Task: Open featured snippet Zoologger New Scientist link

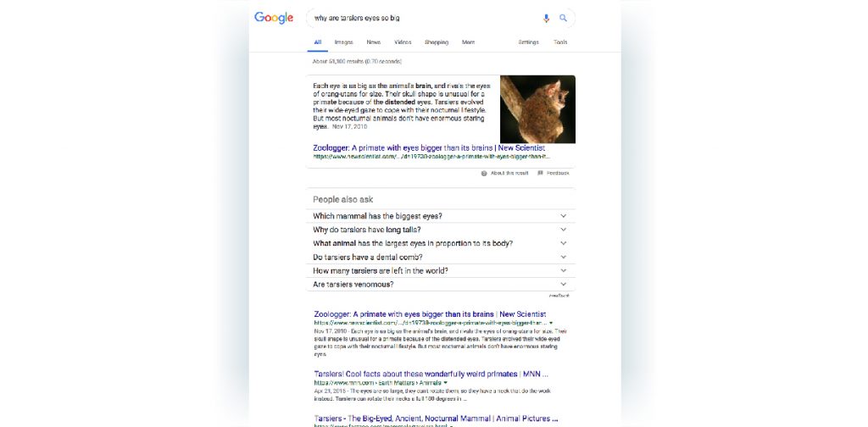Action: [429, 148]
